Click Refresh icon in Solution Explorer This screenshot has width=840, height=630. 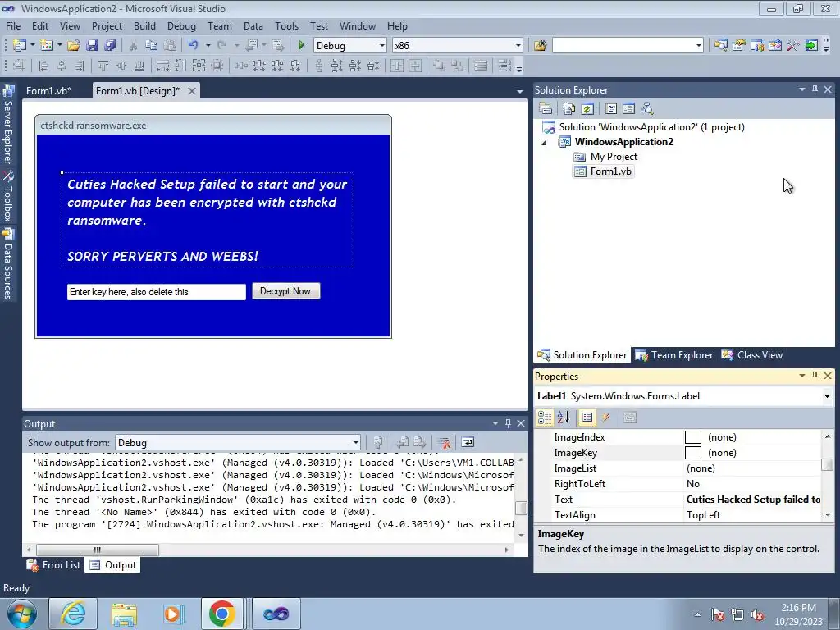point(587,109)
